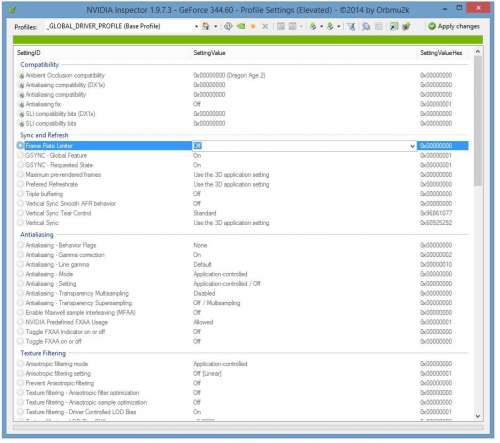This screenshot has height=443, width=500.
Task: Click the refresh profile settings icon
Action: point(228,26)
